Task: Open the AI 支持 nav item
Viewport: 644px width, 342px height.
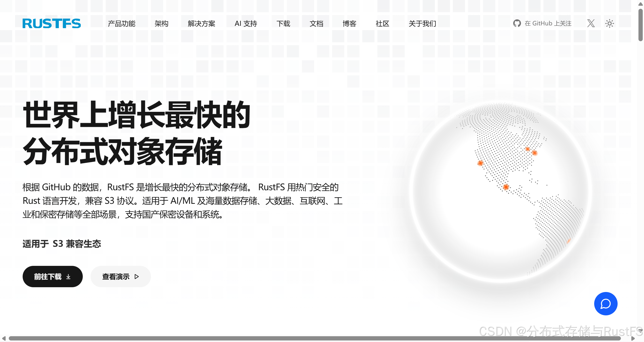Action: point(246,24)
